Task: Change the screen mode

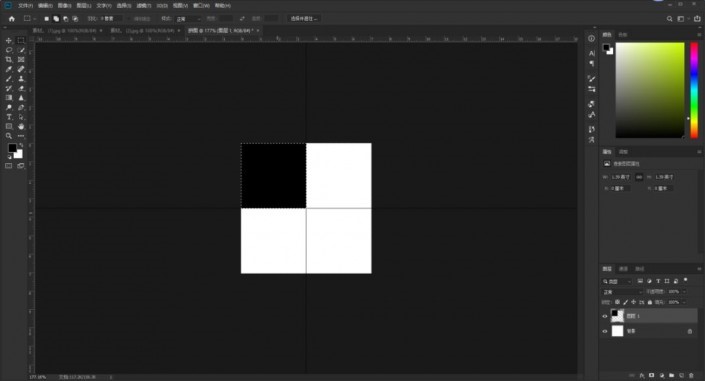Action: coord(21,166)
